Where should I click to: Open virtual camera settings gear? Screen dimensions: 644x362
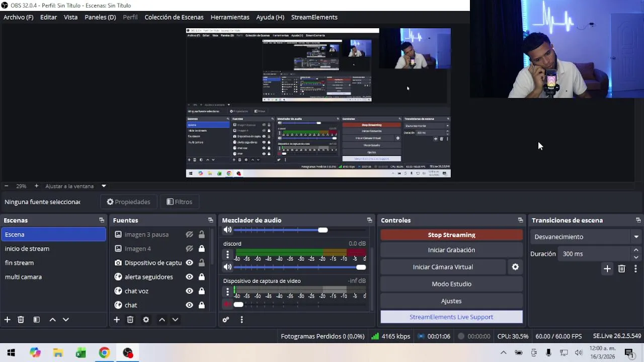tap(515, 267)
